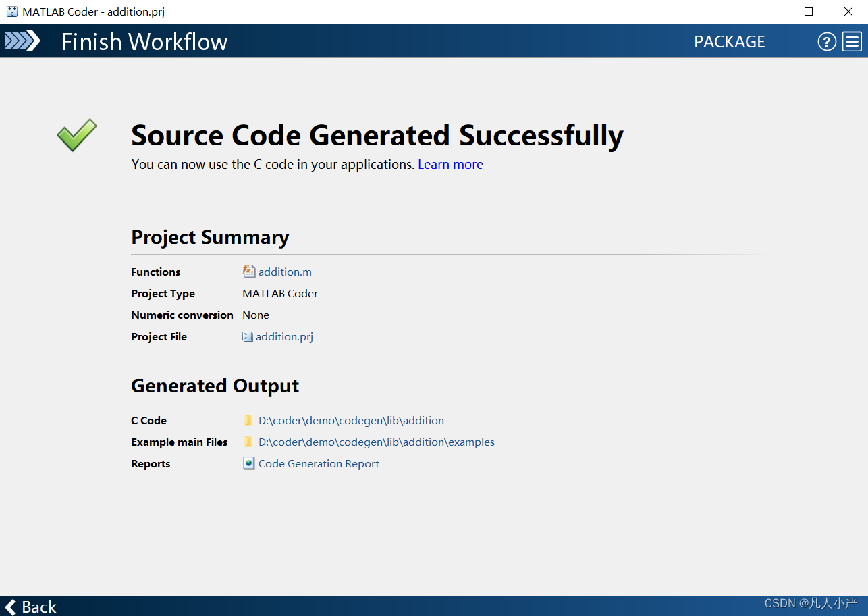Screen dimensions: 868x616
Task: Click the Generated Output heading
Action: click(x=215, y=386)
